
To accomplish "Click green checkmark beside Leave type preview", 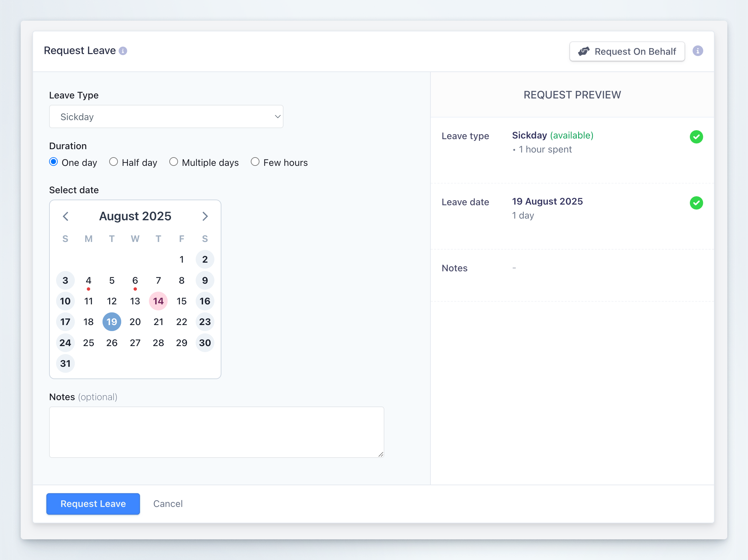I will (696, 137).
